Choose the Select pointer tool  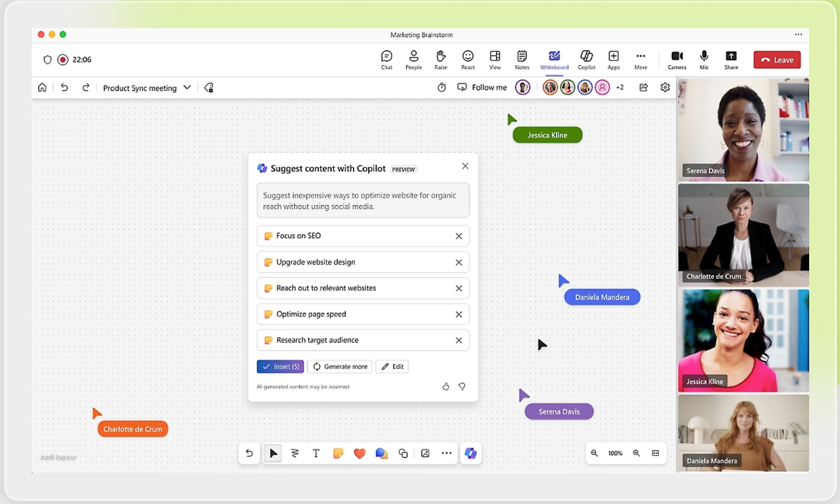273,453
